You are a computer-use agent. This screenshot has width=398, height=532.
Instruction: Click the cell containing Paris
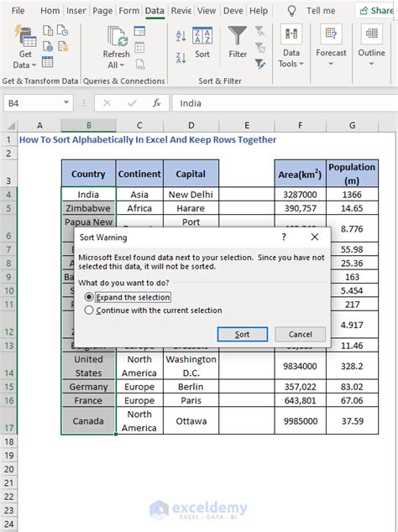[191, 400]
